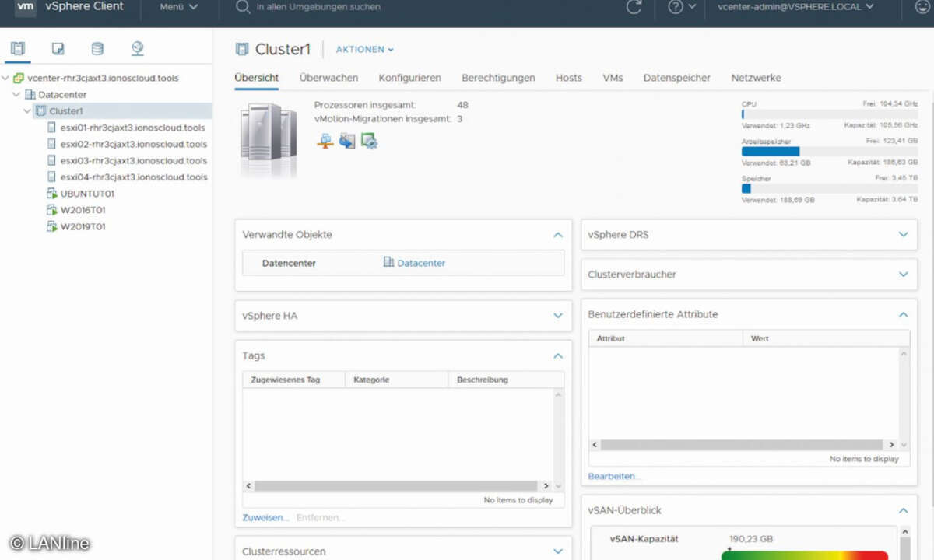Viewport: 934px width, 560px height.
Task: Click the esxi01 host icon
Action: (x=53, y=128)
